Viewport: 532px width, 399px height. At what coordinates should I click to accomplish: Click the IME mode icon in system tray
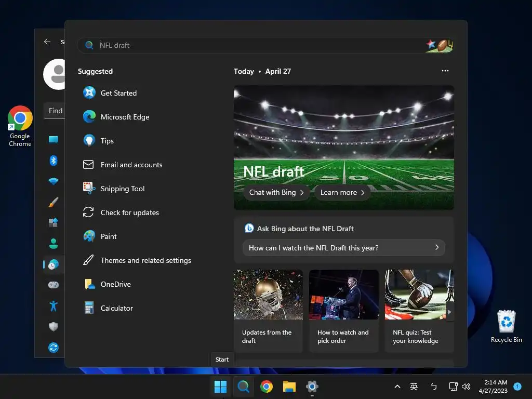coord(434,386)
